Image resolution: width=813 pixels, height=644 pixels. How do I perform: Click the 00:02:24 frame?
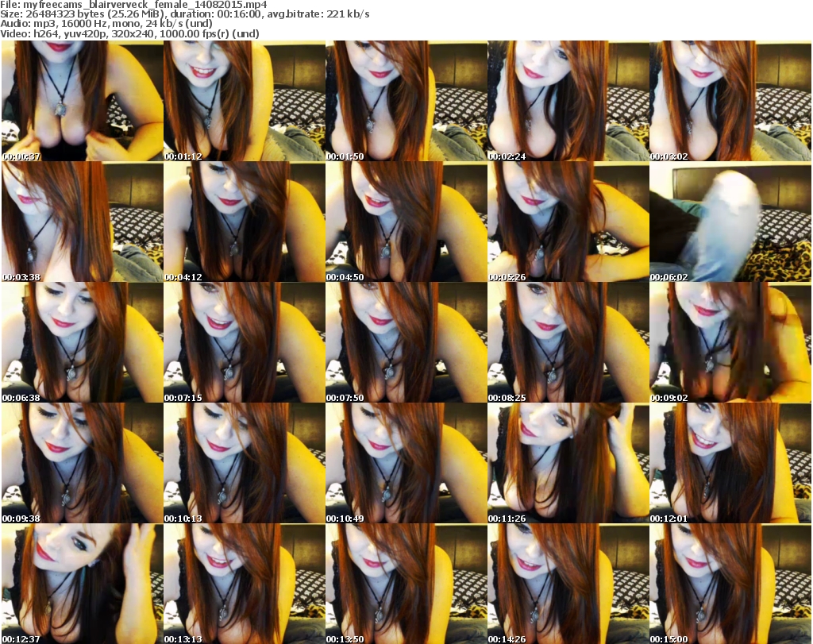(x=568, y=101)
